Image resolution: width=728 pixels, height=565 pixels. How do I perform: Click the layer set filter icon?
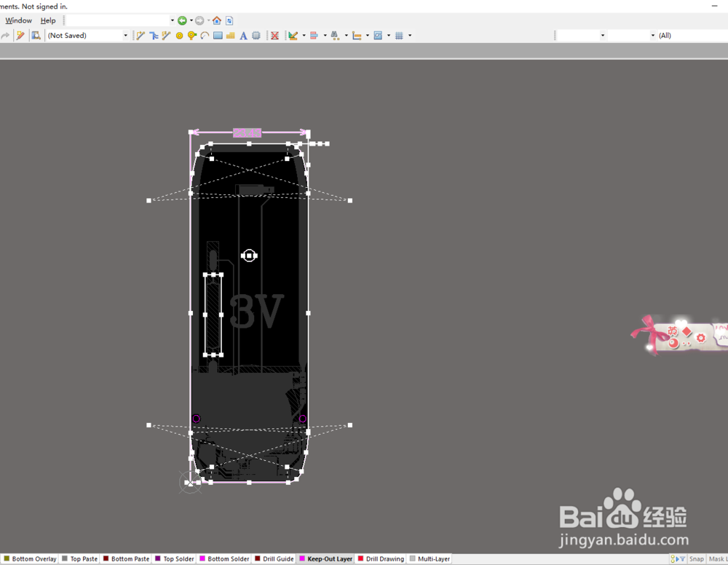[677, 559]
